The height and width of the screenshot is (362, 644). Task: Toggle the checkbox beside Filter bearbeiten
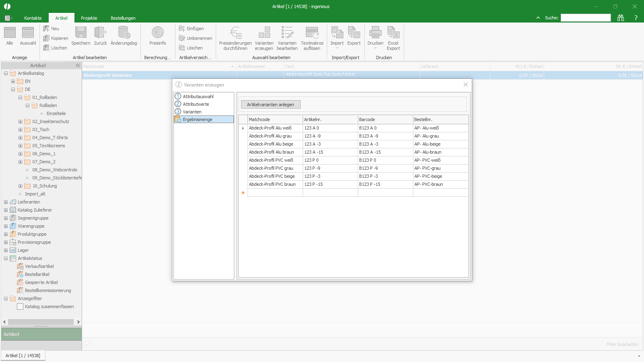point(88,344)
